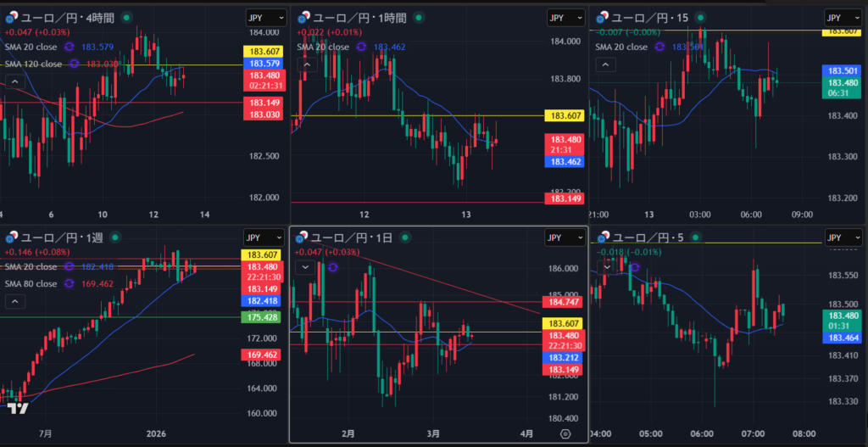Click the purple indicator icon on the daily chart
The image size is (868, 447).
(331, 266)
